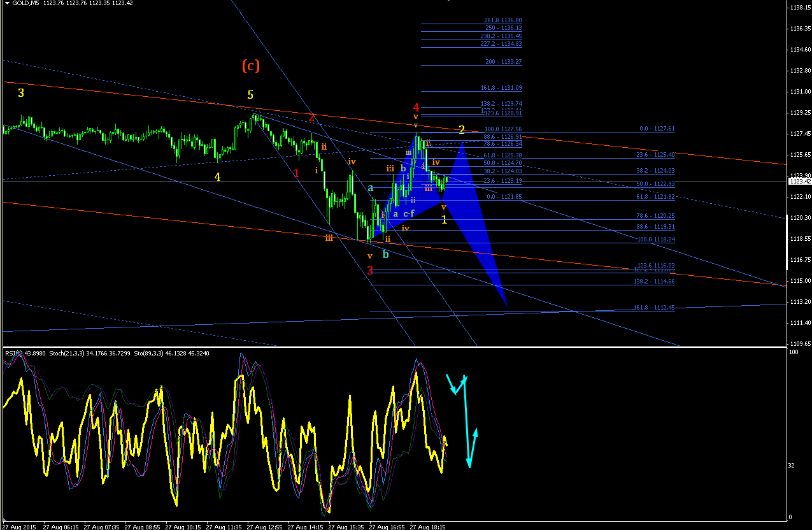Click Fibonacci level 250 - 1136.13
The image size is (812, 530).
(504, 28)
